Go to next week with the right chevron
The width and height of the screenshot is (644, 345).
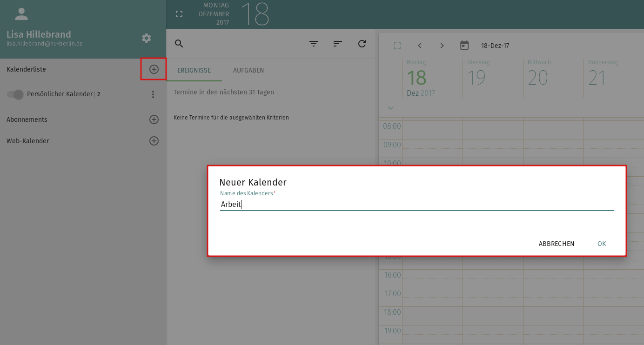442,46
